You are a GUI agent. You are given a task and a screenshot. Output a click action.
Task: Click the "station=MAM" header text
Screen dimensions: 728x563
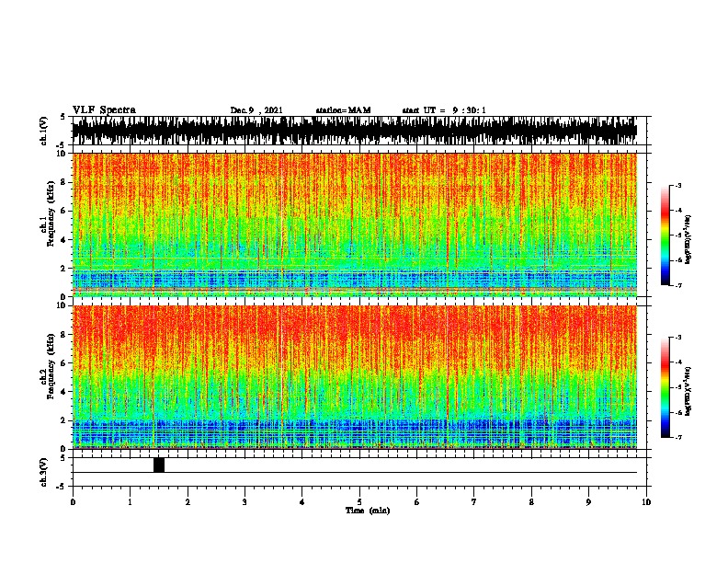[x=343, y=110]
